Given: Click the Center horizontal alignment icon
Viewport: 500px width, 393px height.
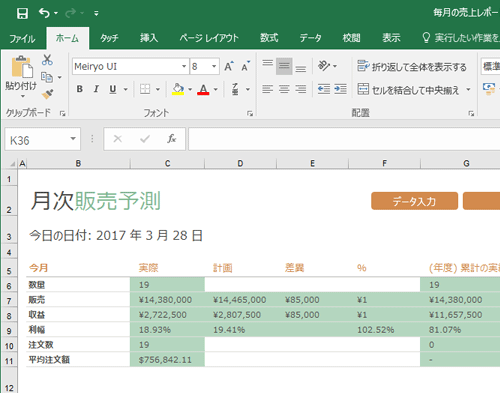Looking at the screenshot, I should (284, 89).
